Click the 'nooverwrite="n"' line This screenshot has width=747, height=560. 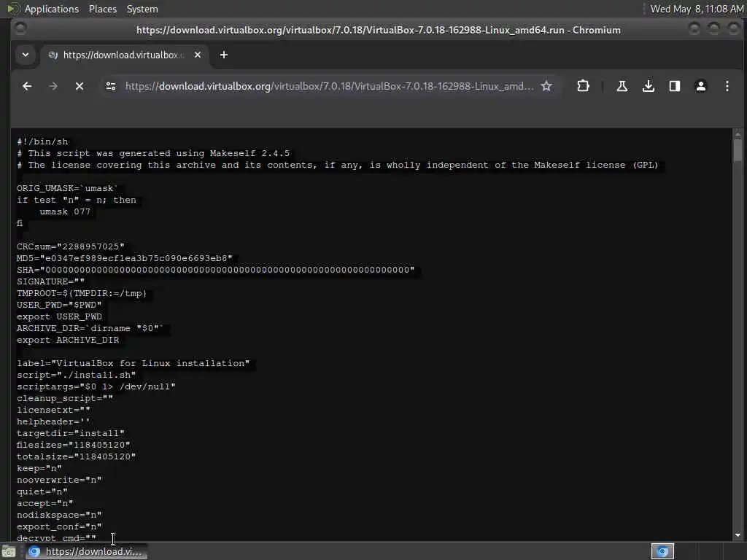pyautogui.click(x=59, y=480)
